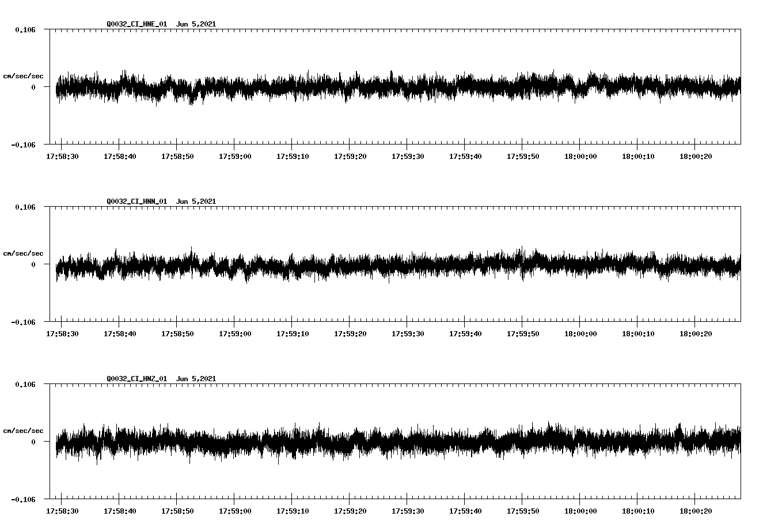Click the Jun 5,2021 date label on top trace
This screenshot has width=782, height=532.
[197, 24]
